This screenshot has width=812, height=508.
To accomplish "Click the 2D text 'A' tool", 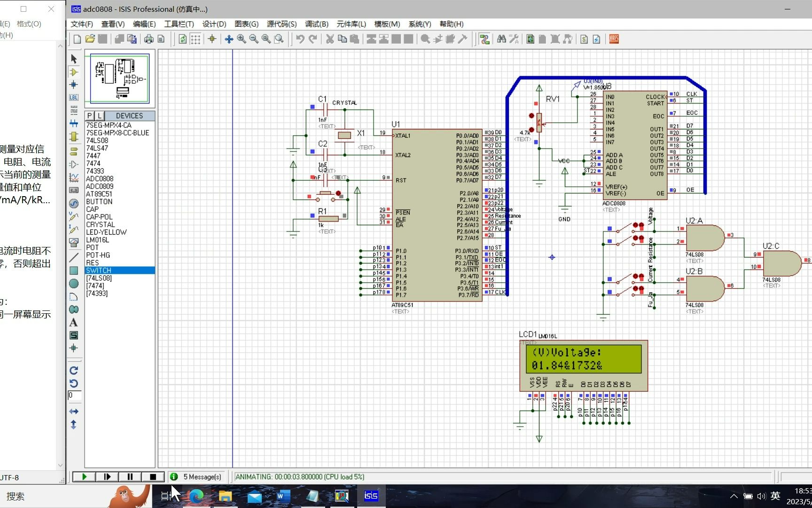I will coord(74,323).
